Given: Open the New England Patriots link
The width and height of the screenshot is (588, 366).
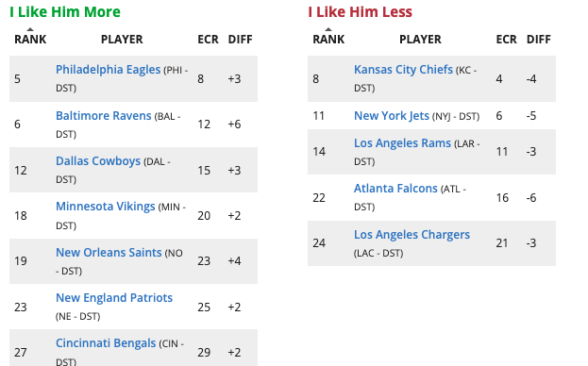Looking at the screenshot, I should (114, 298).
